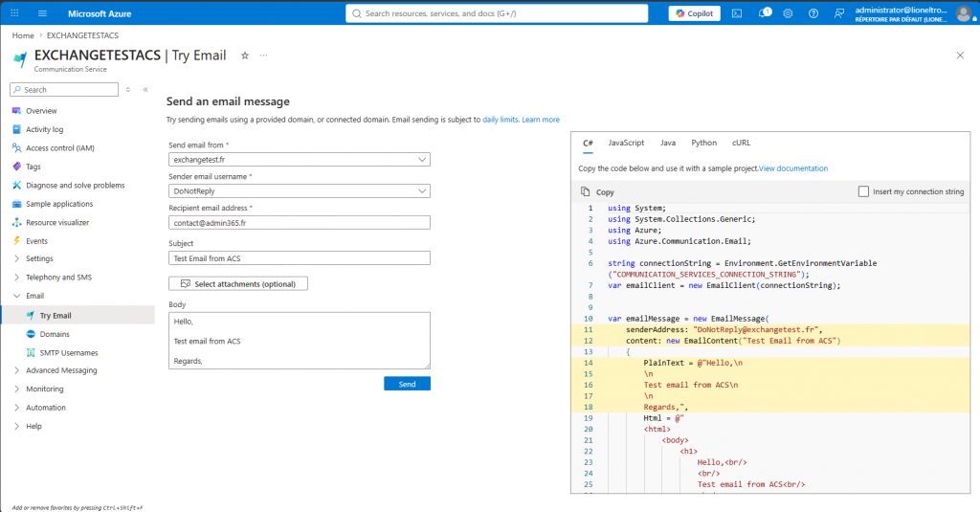Image resolution: width=980 pixels, height=512 pixels.
Task: Click the Microsoft Azure title text
Action: click(x=100, y=13)
